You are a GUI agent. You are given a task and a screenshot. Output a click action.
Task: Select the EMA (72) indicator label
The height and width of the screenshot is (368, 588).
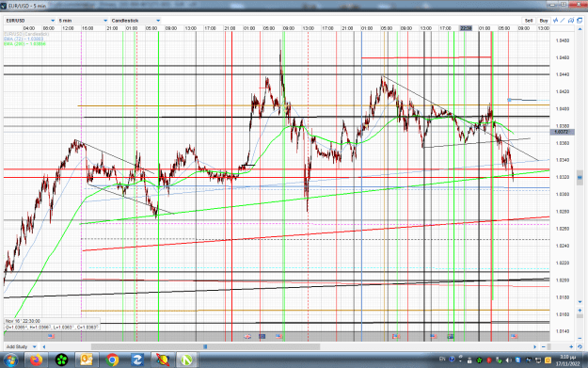[24, 39]
